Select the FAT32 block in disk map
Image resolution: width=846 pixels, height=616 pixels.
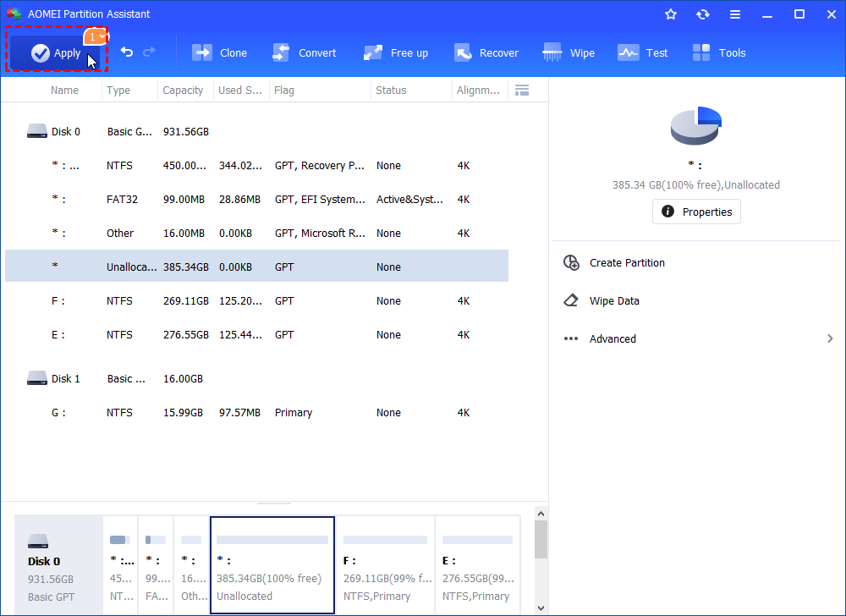click(x=156, y=565)
